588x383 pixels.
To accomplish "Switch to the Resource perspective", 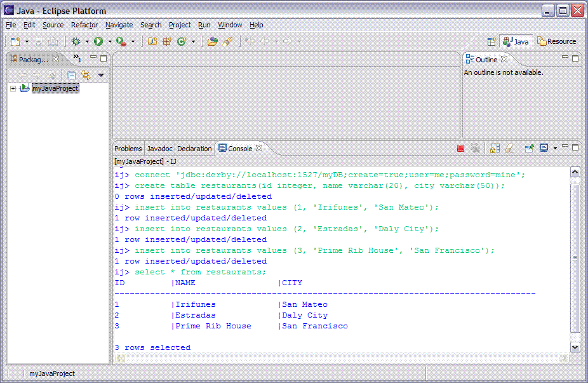I will pos(557,41).
